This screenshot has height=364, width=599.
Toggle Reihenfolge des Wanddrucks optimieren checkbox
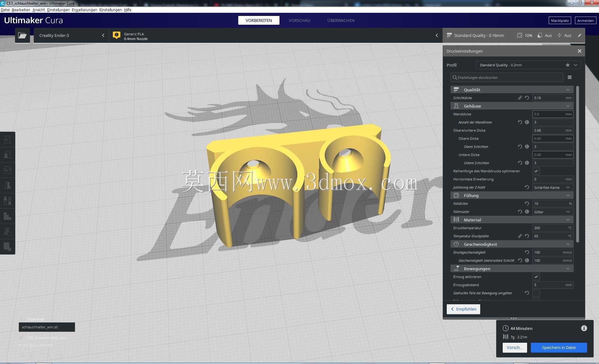536,171
